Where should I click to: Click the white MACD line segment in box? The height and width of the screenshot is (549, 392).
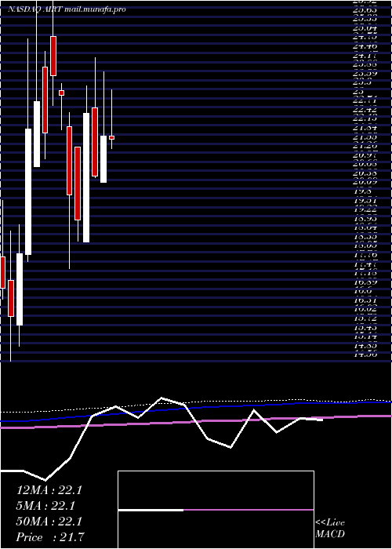pyautogui.click(x=151, y=510)
